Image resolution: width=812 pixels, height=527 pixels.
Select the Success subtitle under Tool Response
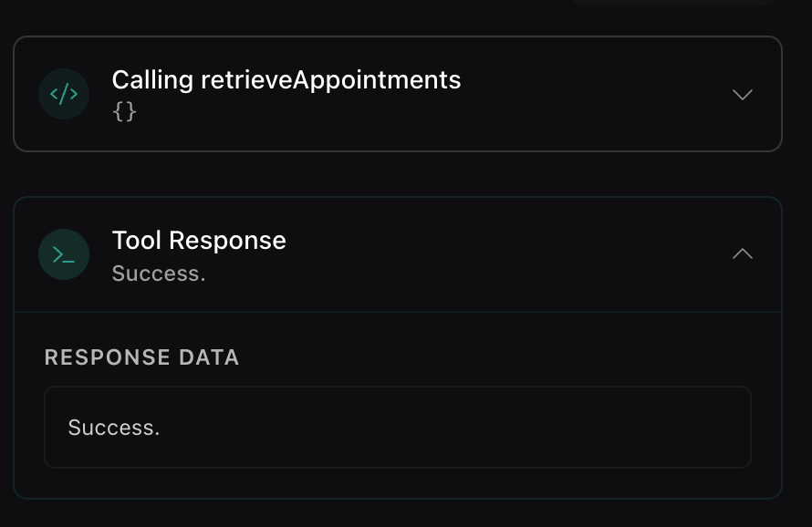(x=159, y=274)
